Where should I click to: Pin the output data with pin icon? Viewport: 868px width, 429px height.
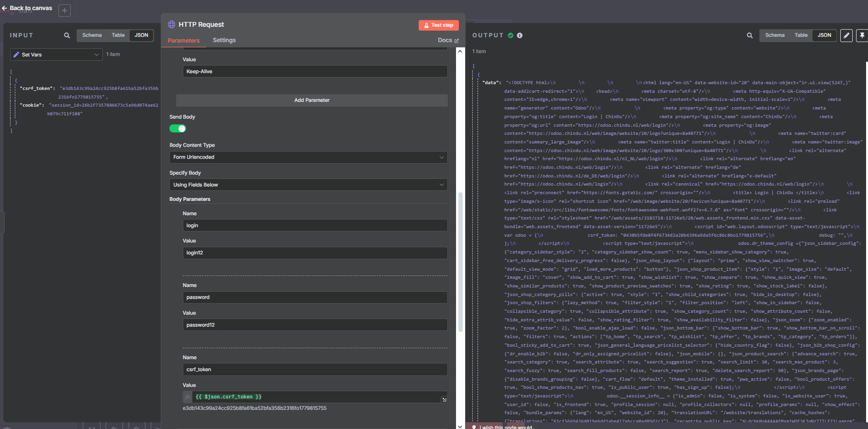coord(862,35)
